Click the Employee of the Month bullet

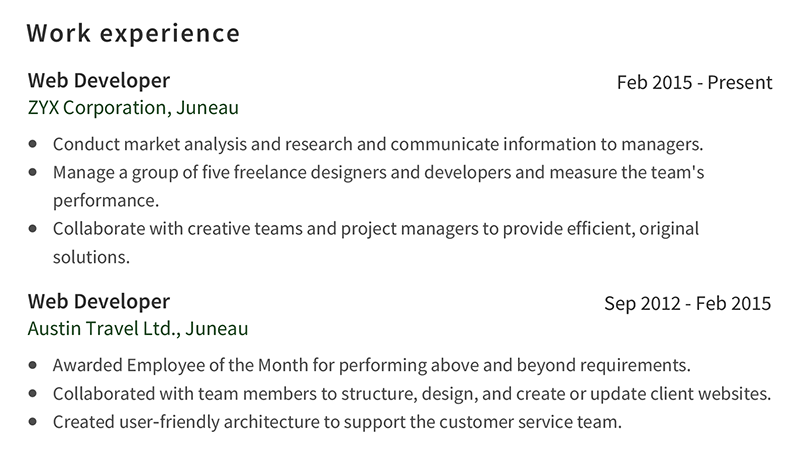(371, 365)
